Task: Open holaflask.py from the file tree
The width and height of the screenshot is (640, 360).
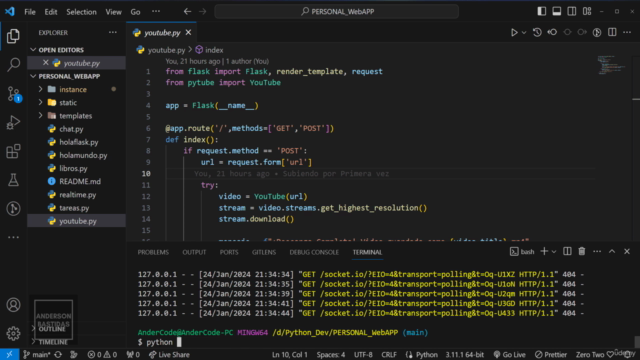Action: click(78, 142)
